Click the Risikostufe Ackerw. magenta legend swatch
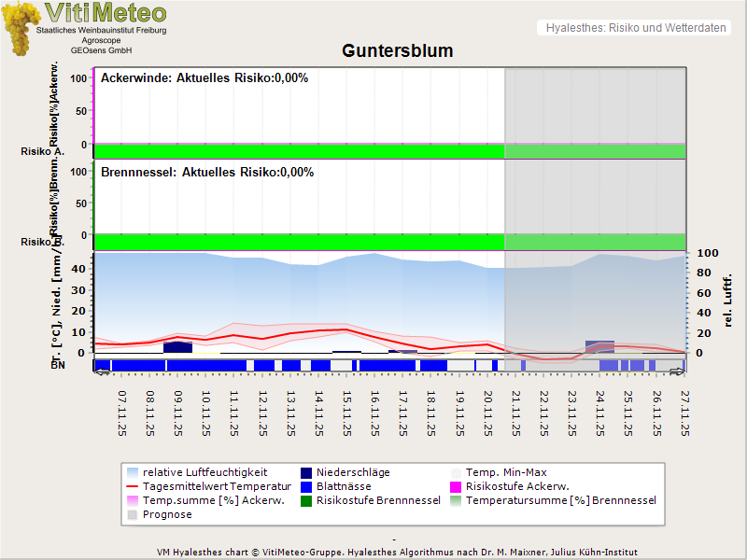Screen dimensions: 747x560 click(x=457, y=486)
